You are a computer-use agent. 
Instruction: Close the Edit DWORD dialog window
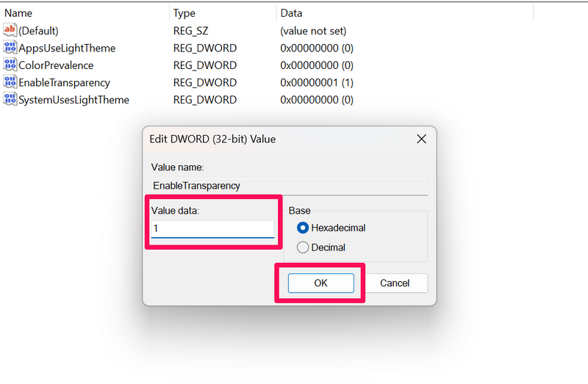pos(421,139)
